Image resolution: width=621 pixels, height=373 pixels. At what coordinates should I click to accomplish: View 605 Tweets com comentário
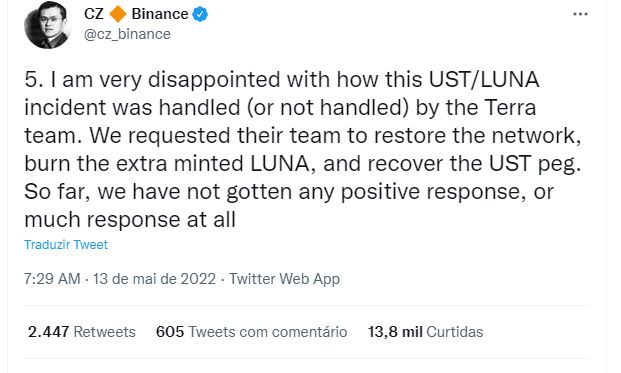(251, 332)
